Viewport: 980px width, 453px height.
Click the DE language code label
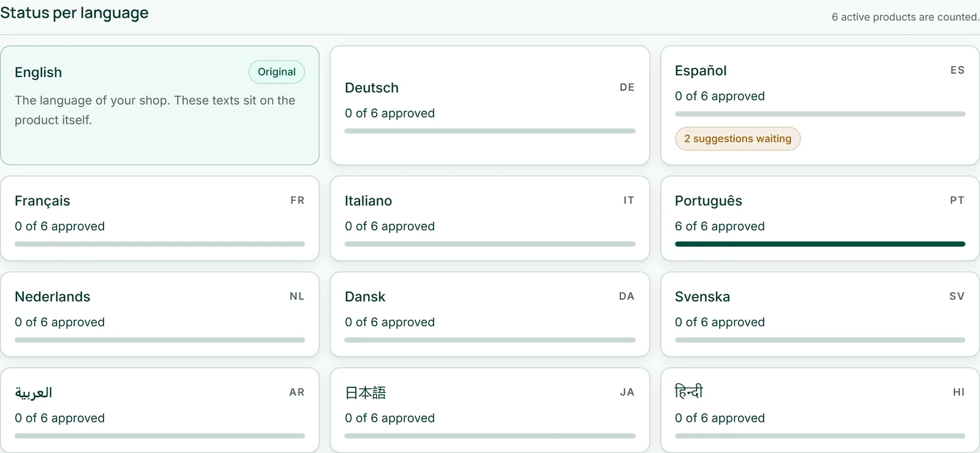[x=627, y=88]
